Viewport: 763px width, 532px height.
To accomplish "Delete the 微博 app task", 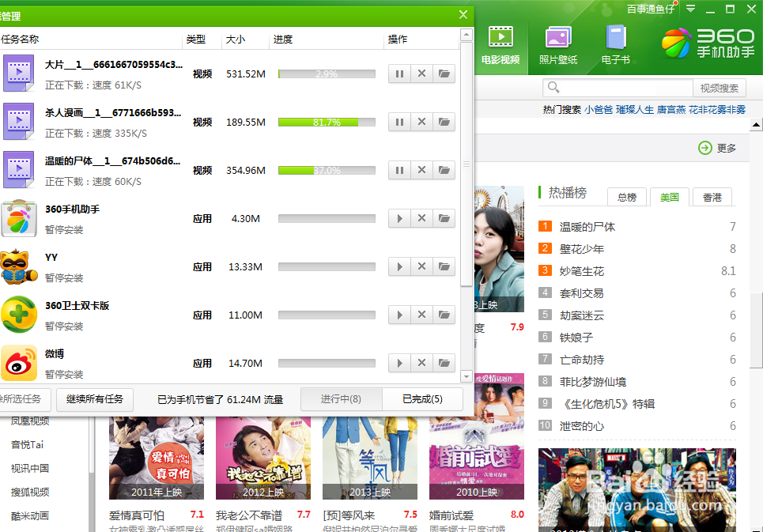I will tap(422, 363).
